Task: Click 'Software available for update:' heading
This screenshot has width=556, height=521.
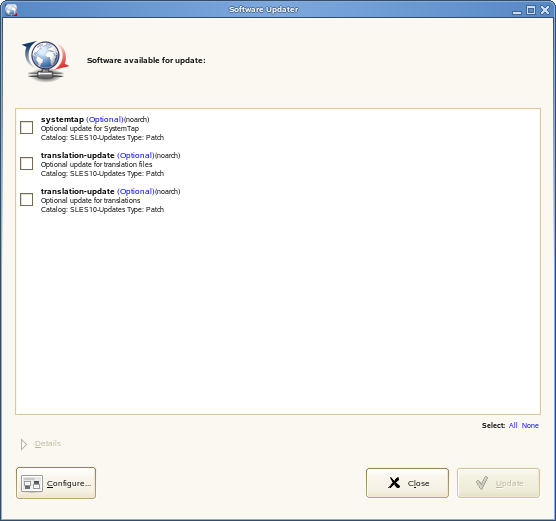Action: 146,60
